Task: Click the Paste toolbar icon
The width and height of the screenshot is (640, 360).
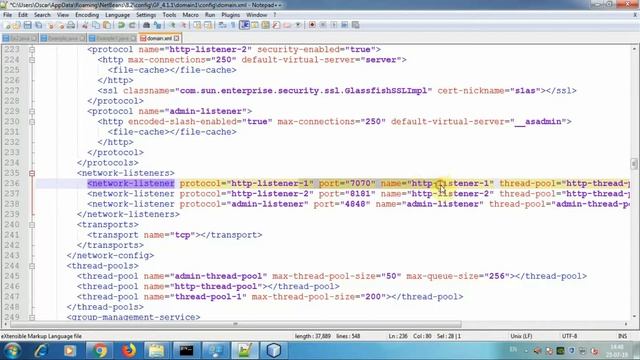Action: pos(107,25)
